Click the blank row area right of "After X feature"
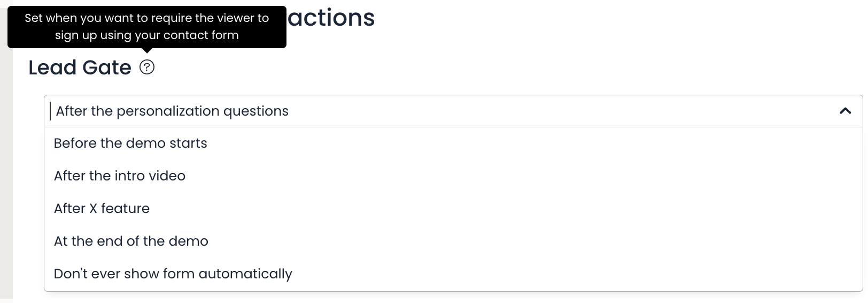This screenshot has width=868, height=303. 481,209
